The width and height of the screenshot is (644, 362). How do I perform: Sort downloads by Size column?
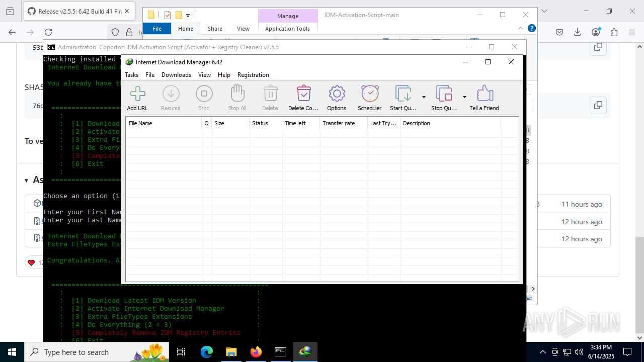tap(230, 123)
